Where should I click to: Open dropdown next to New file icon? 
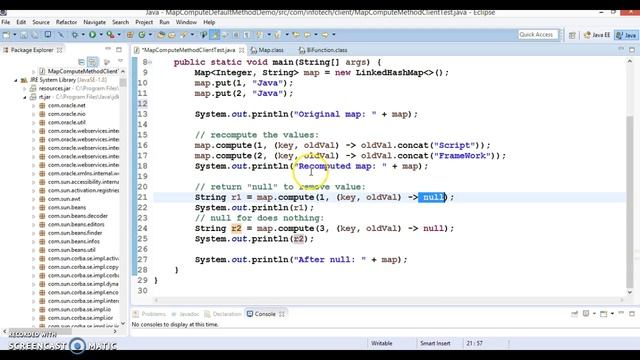pos(14,35)
